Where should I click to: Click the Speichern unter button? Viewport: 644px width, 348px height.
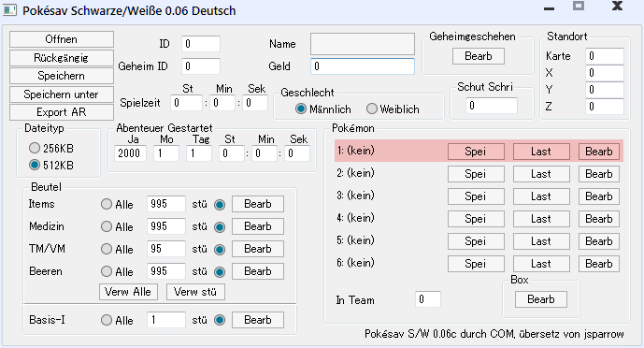62,94
